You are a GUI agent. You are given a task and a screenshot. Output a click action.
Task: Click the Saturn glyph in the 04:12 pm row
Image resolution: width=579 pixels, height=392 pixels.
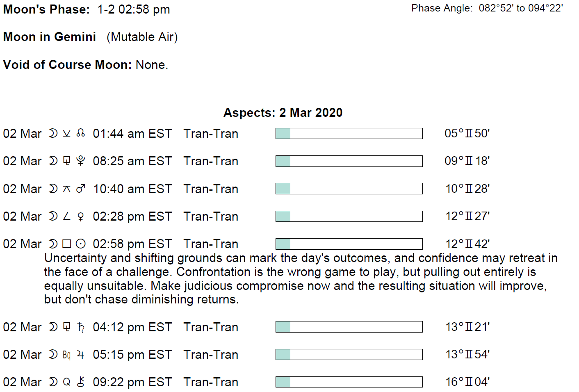pos(81,327)
